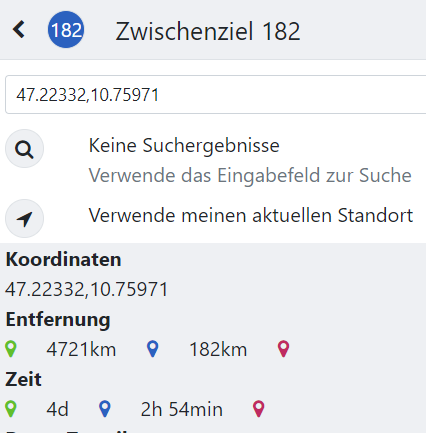
Task: Click the coordinates text under Koordinaten
Action: (86, 289)
